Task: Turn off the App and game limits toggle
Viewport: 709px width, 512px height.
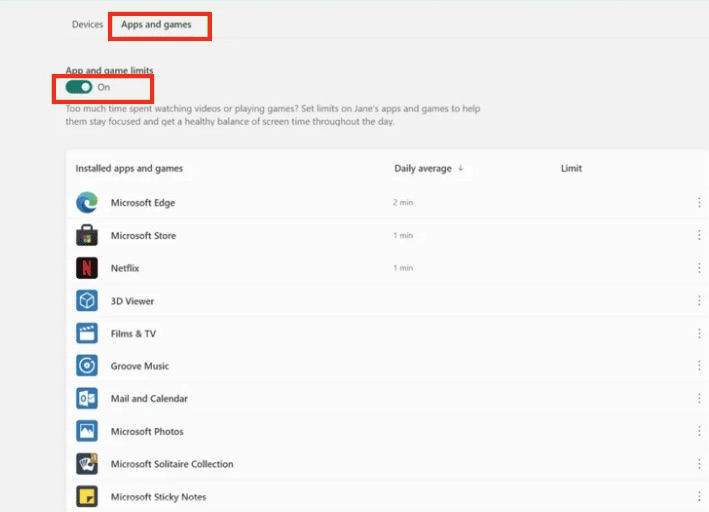Action: tap(79, 87)
